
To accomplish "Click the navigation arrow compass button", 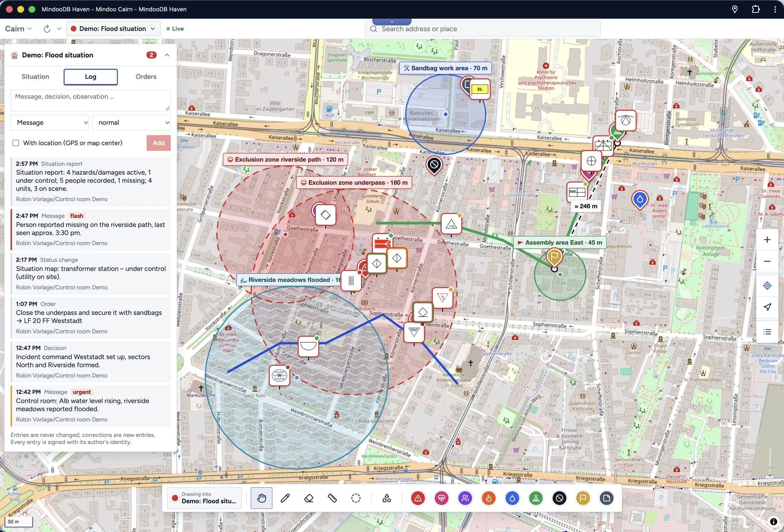I will click(x=767, y=307).
